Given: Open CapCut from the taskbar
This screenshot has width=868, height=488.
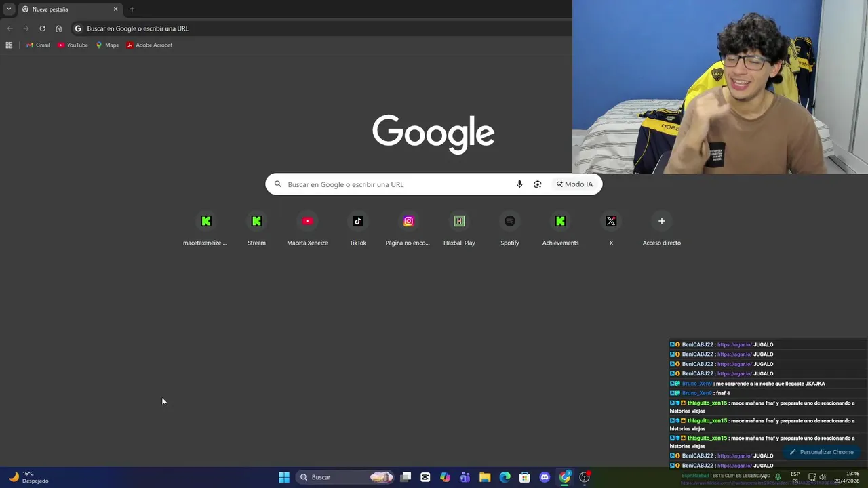Looking at the screenshot, I should pos(425,477).
